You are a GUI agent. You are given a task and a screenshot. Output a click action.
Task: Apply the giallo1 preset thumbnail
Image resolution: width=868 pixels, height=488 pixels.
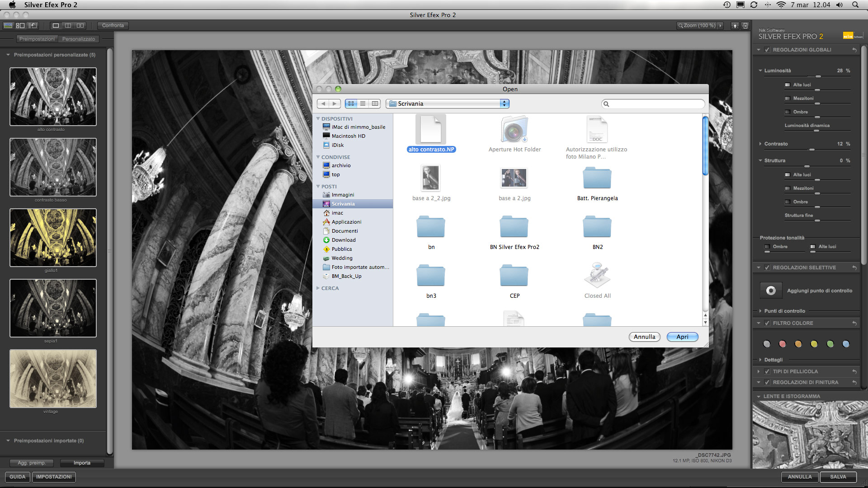53,238
